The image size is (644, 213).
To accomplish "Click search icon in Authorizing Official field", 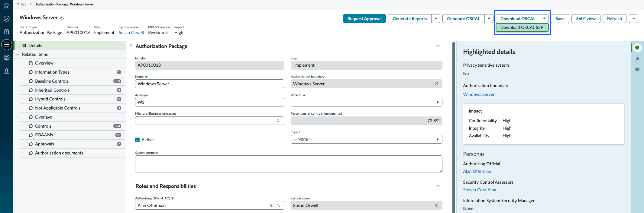I will click(x=278, y=205).
